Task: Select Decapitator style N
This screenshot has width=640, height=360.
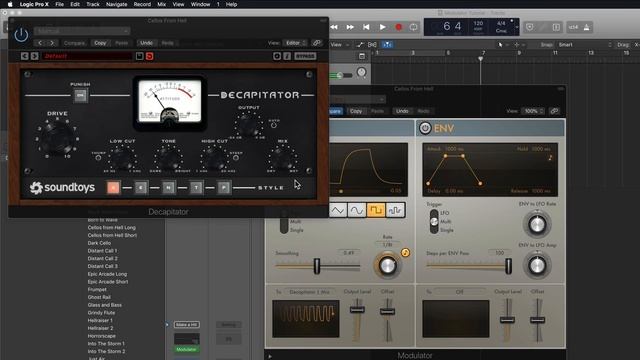Action: (168, 187)
